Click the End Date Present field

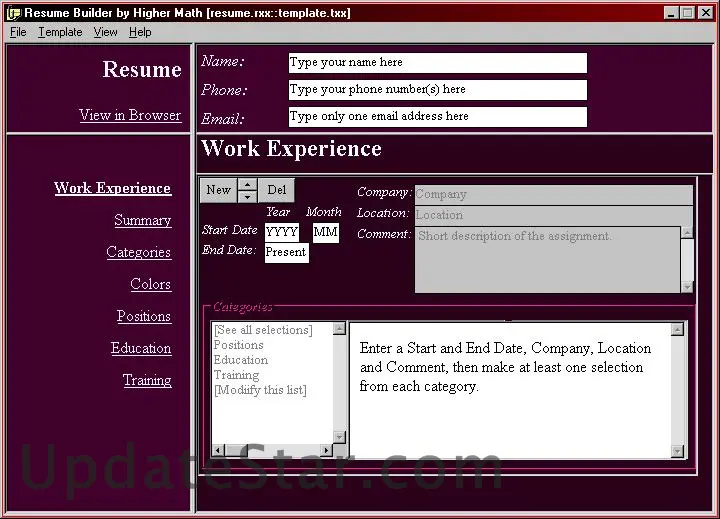click(x=286, y=253)
